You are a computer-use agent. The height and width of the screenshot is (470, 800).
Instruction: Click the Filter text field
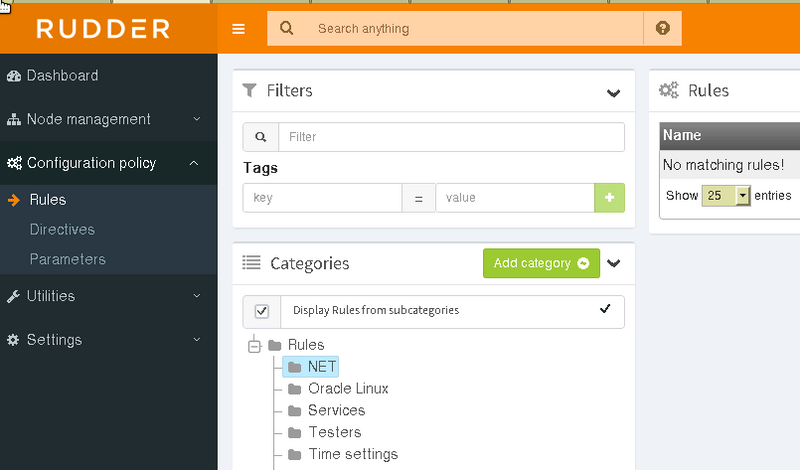[x=452, y=137]
